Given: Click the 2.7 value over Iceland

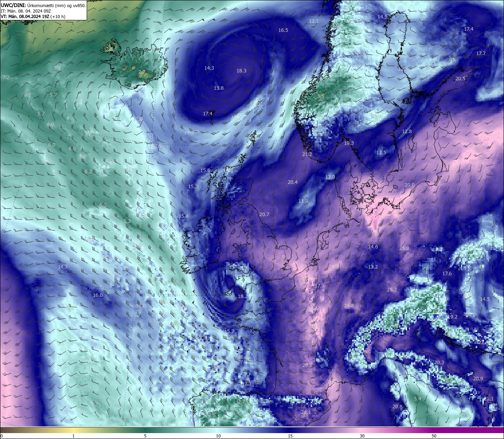Looking at the screenshot, I should click(x=142, y=72).
